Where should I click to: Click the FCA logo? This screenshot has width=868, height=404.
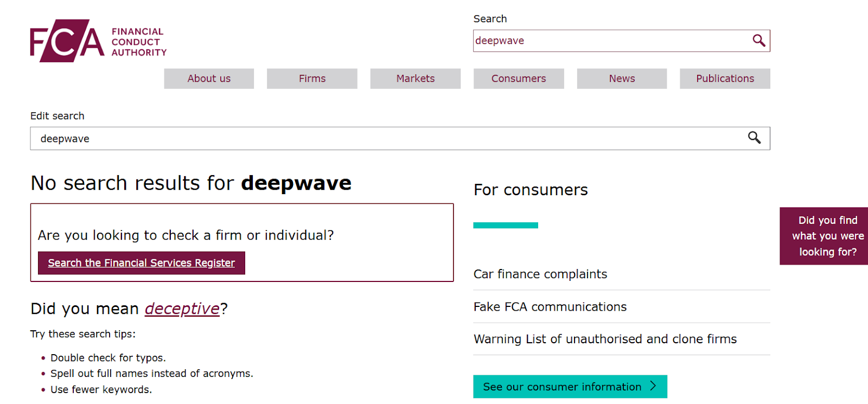[67, 41]
